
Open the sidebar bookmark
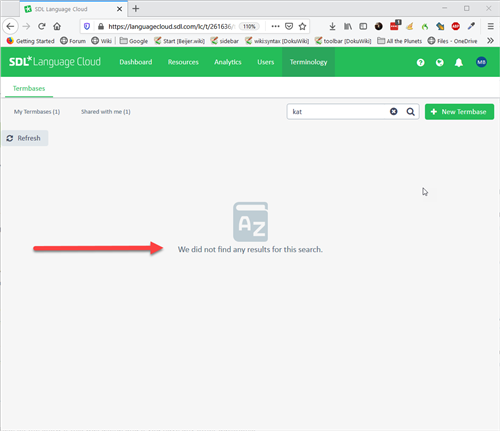pyautogui.click(x=225, y=41)
